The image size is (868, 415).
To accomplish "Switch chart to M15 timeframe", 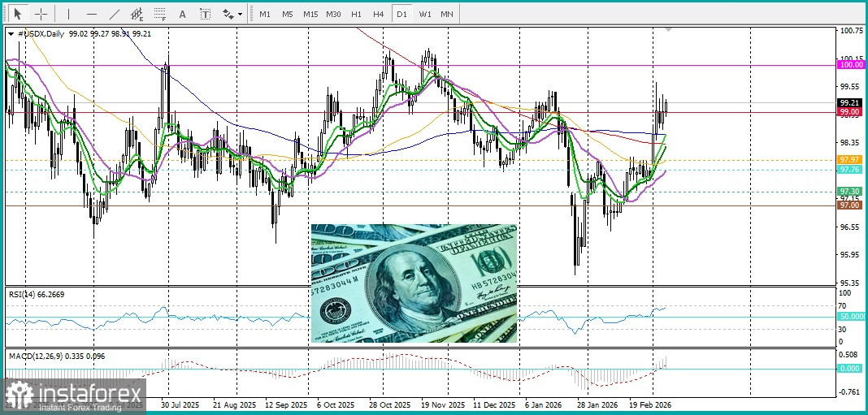I will tap(310, 15).
